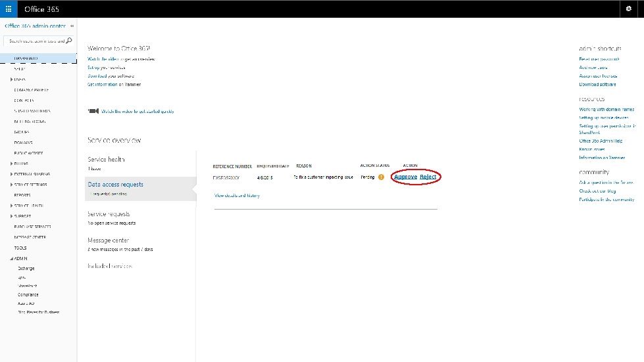Open the Known issues resource link

[592, 149]
